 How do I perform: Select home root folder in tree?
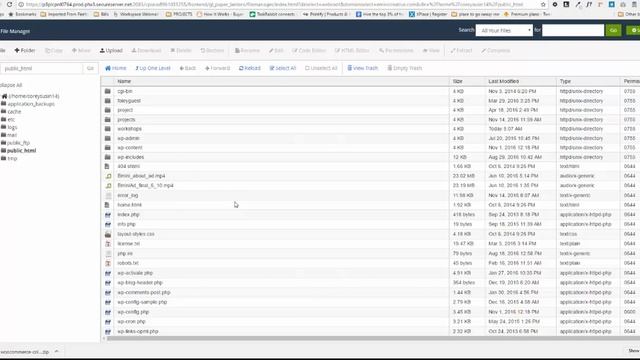click(x=31, y=96)
